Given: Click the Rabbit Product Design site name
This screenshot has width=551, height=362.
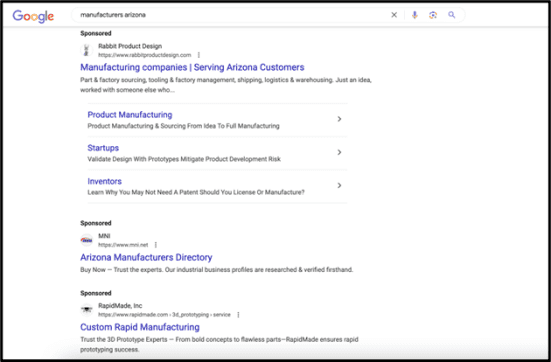Looking at the screenshot, I should pos(130,46).
